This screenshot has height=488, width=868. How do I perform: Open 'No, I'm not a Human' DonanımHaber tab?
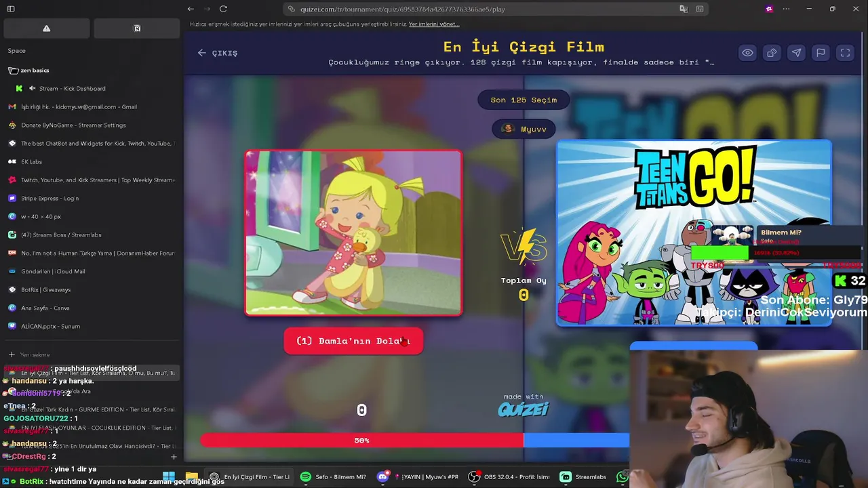pyautogui.click(x=92, y=253)
